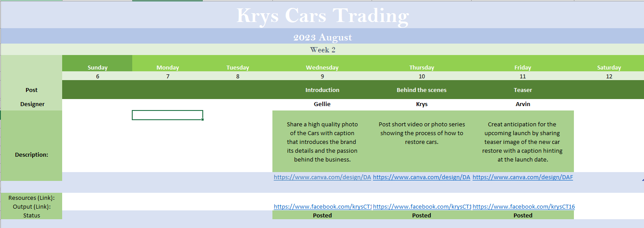Select the Krys Cars Trading title cell
644x228 pixels.
pyautogui.click(x=322, y=15)
